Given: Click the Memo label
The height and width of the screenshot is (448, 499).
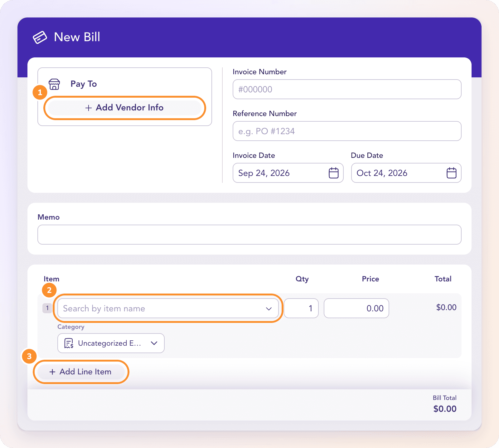Looking at the screenshot, I should point(49,217).
